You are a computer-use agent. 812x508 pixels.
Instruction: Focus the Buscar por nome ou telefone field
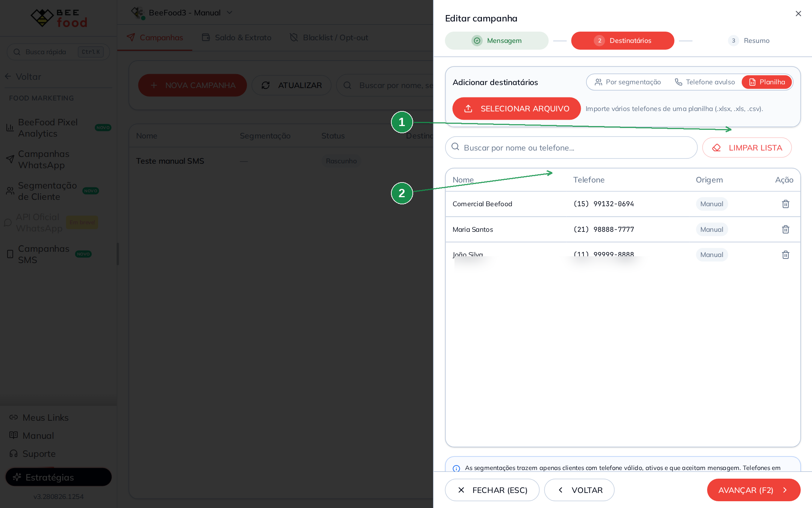571,148
